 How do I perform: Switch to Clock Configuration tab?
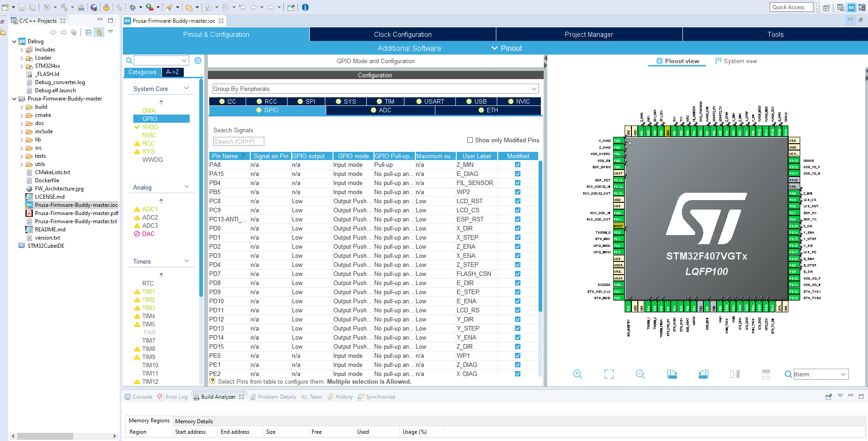[403, 35]
